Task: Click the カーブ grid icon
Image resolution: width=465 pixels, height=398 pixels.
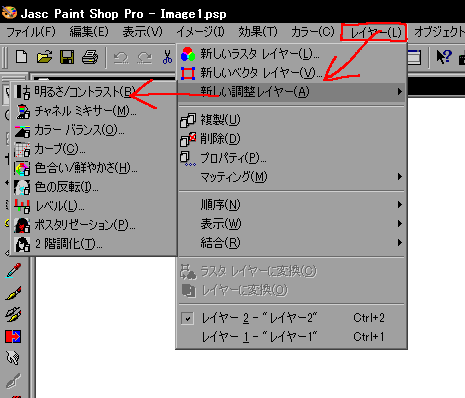Action: pyautogui.click(x=22, y=149)
